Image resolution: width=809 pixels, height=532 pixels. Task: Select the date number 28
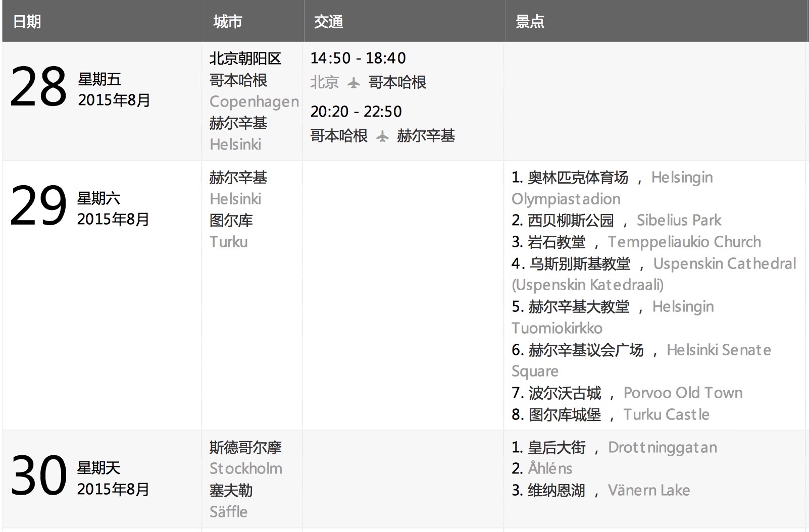click(38, 87)
